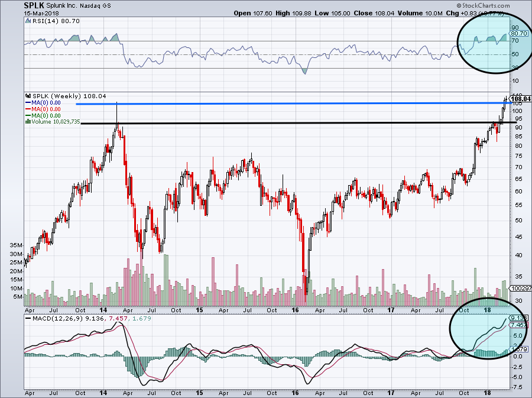Click the 35M volume axis label
Image resolution: width=532 pixels, height=398 pixels.
coord(16,245)
